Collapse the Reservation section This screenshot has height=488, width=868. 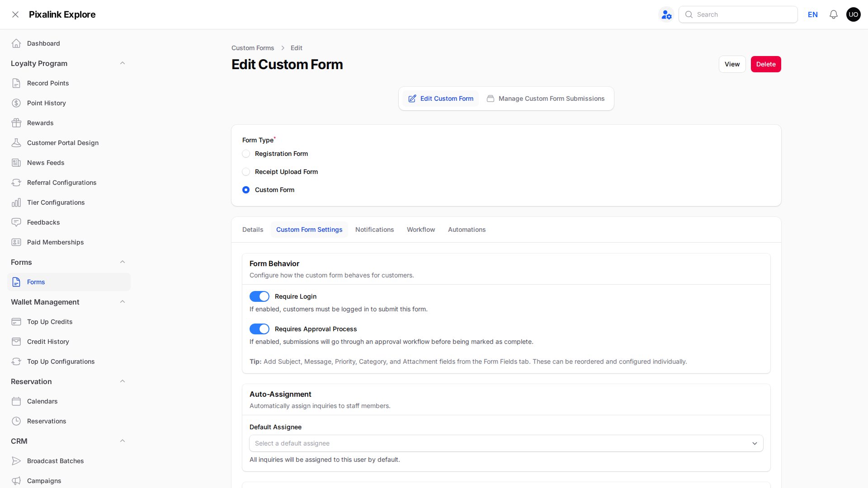[x=123, y=381]
